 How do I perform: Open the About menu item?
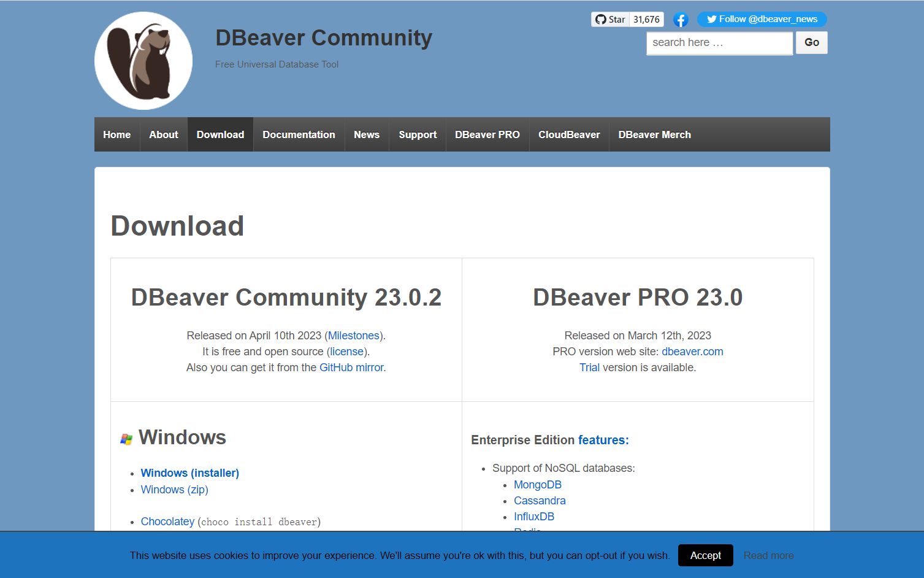(x=164, y=134)
